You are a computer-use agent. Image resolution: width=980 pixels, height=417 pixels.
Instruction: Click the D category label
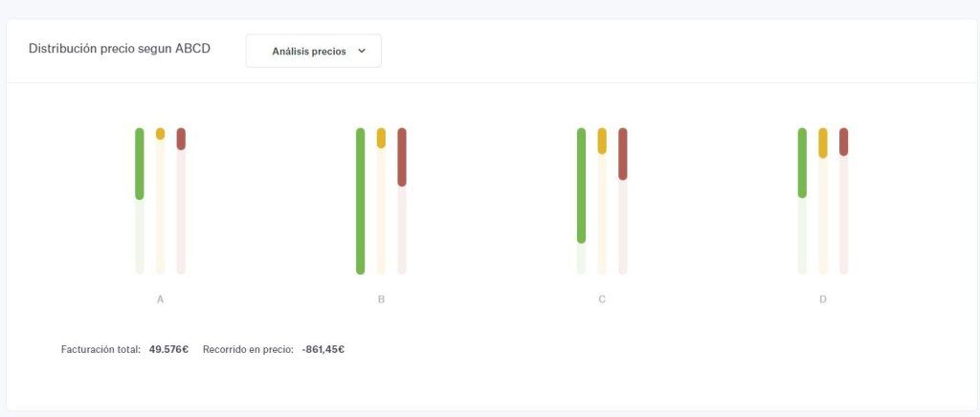pos(822,299)
